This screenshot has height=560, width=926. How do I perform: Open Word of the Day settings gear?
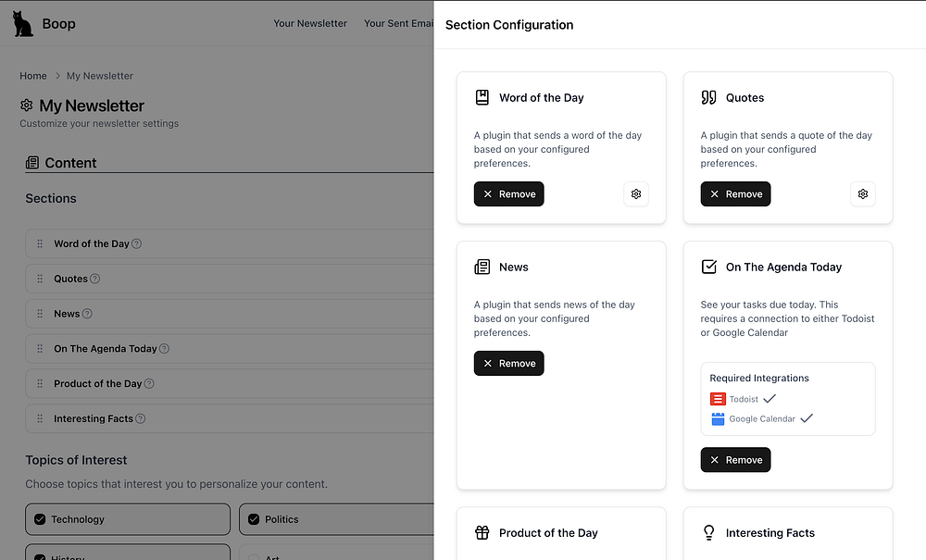click(636, 194)
